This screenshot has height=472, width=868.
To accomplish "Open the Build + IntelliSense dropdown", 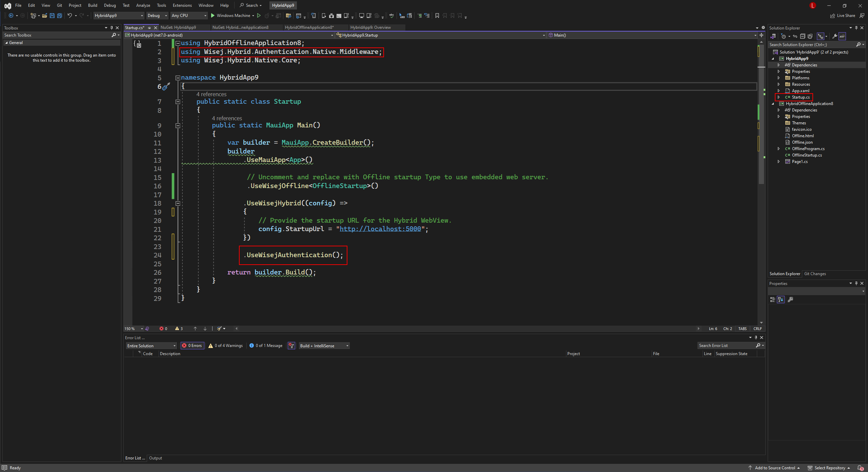I will pos(324,346).
